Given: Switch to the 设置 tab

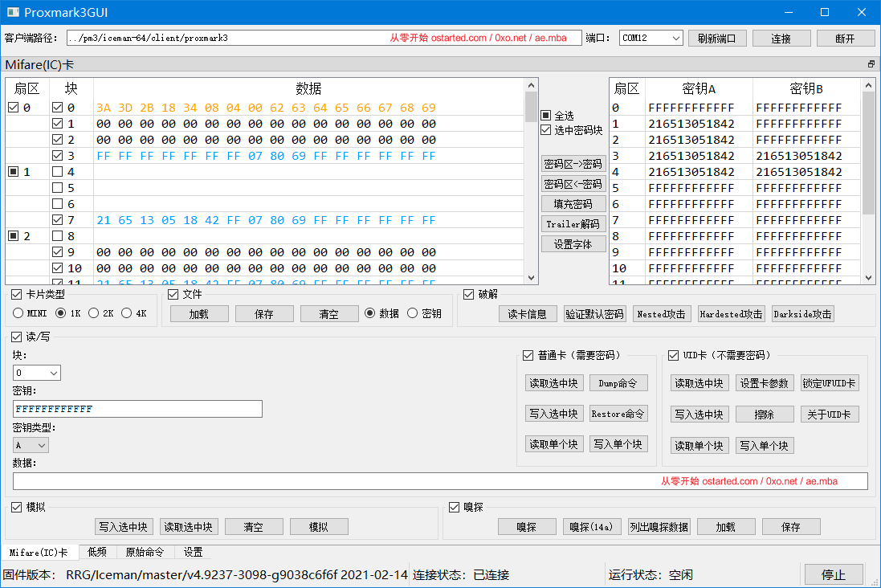Looking at the screenshot, I should [193, 552].
